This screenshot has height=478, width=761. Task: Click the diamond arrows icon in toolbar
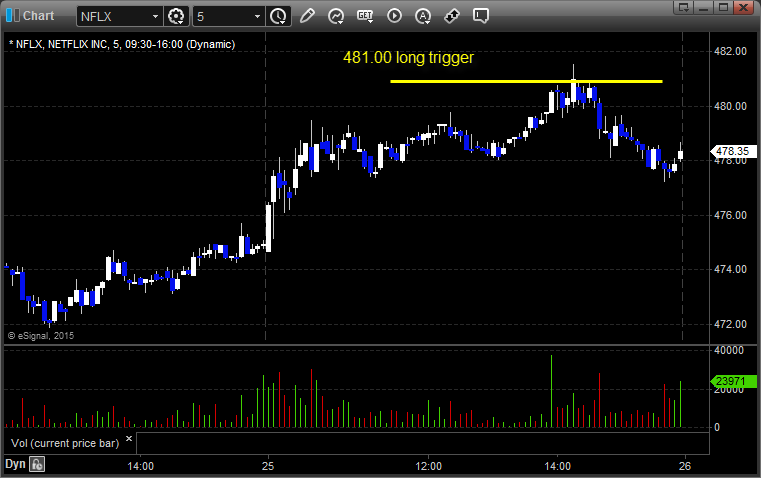pos(452,16)
